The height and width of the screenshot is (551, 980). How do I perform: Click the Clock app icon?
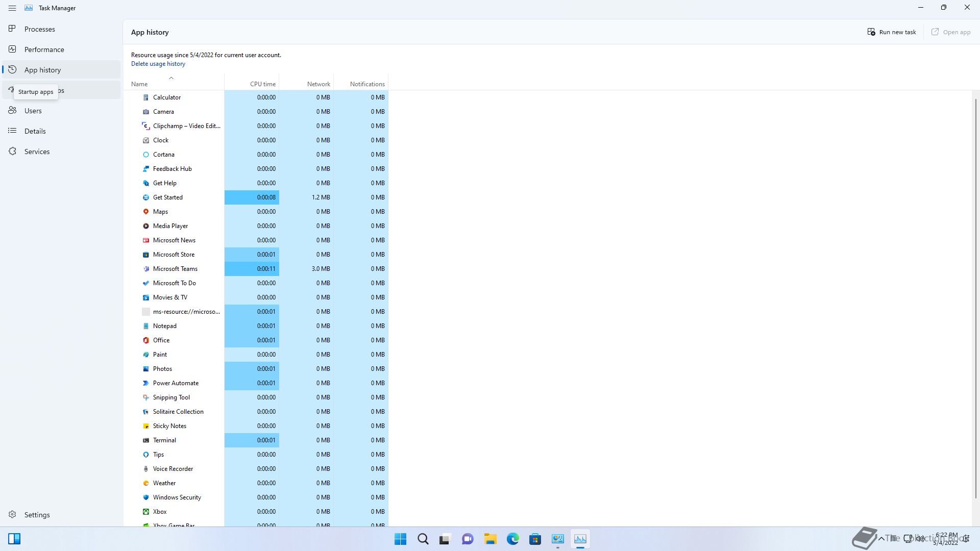(146, 140)
